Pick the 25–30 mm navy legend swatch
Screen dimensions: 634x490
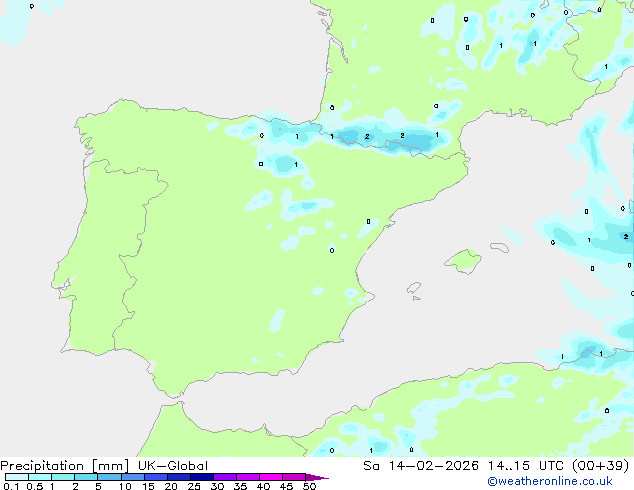pos(201,477)
